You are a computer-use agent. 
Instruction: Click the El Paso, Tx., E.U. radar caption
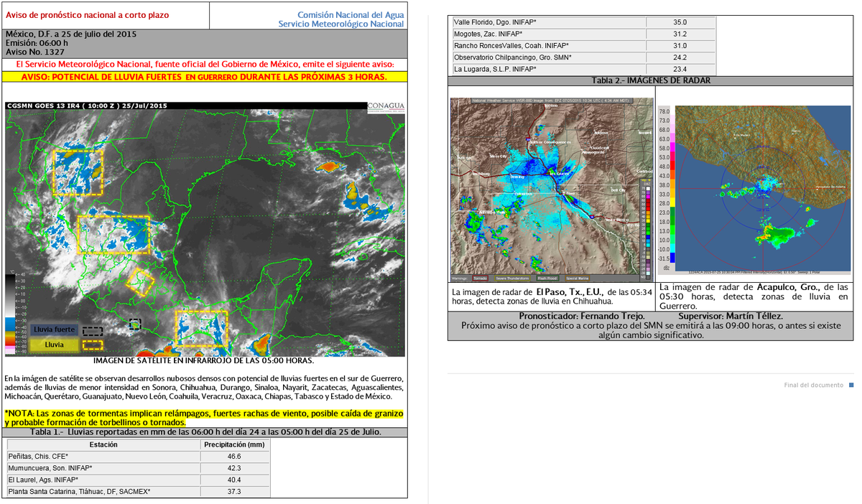point(552,297)
